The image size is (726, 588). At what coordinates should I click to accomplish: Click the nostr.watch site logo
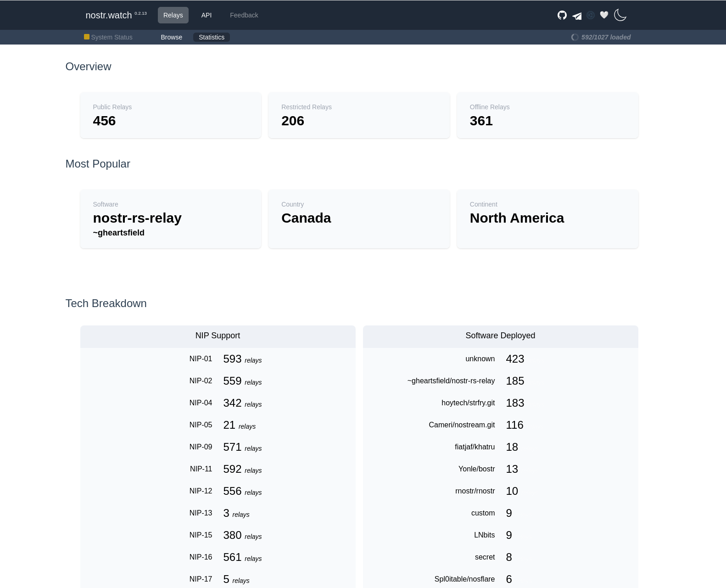(109, 15)
